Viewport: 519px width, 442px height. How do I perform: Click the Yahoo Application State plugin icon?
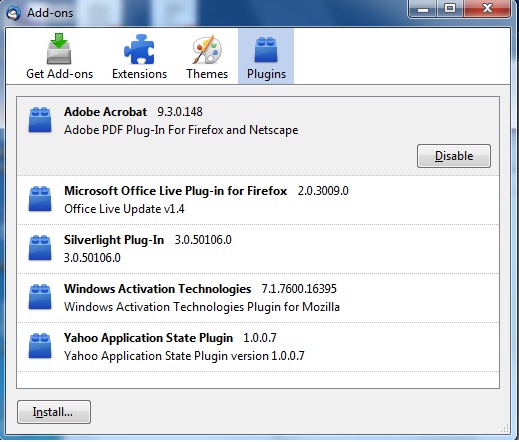(40, 346)
